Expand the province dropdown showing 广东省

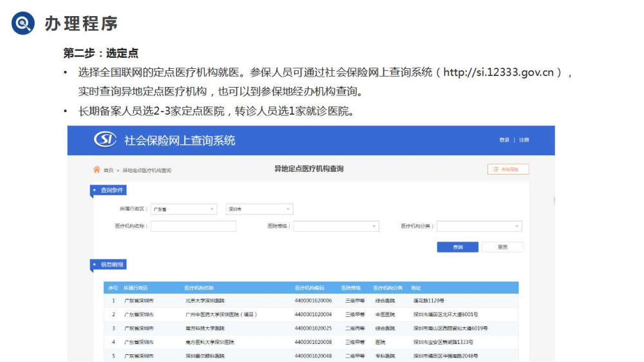point(184,209)
